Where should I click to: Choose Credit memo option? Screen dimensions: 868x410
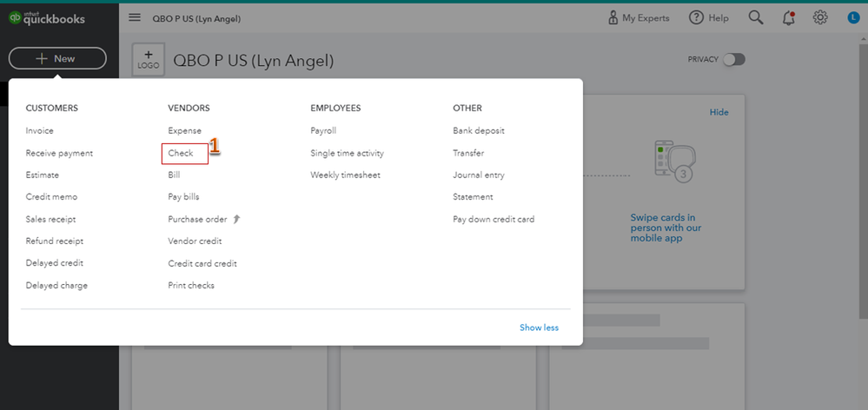coord(51,197)
